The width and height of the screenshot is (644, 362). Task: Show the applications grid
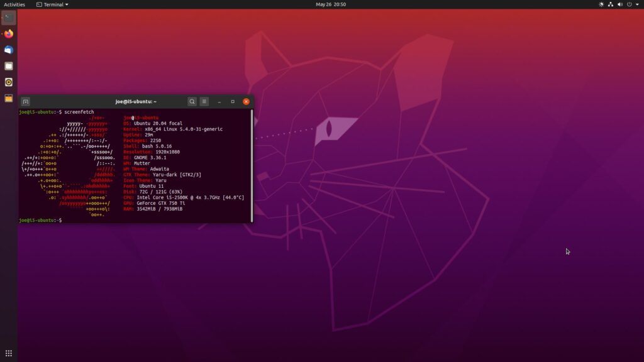[9, 353]
